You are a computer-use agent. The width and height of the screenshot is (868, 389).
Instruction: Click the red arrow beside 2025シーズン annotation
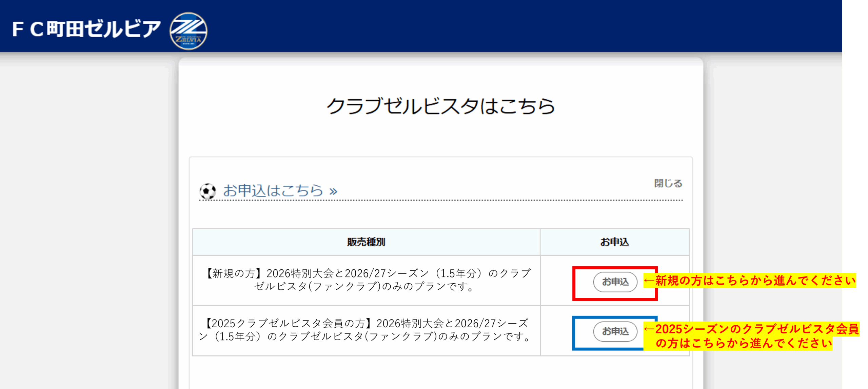point(649,329)
